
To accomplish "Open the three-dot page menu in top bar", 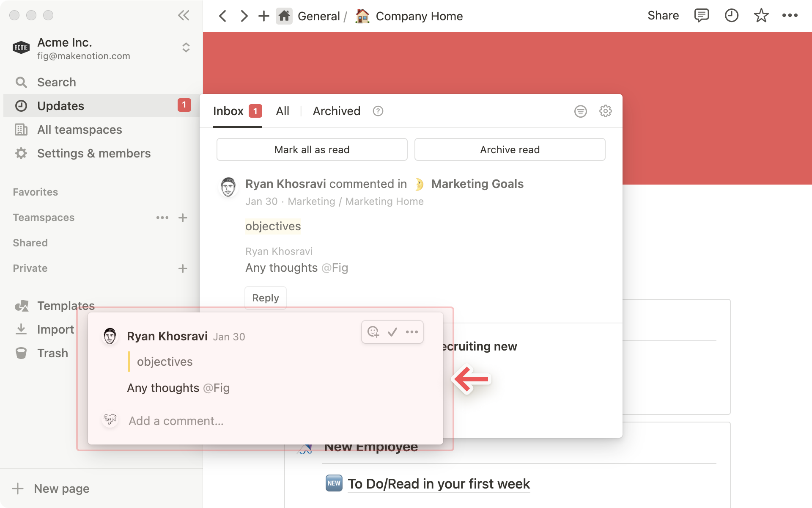I will [x=790, y=16].
